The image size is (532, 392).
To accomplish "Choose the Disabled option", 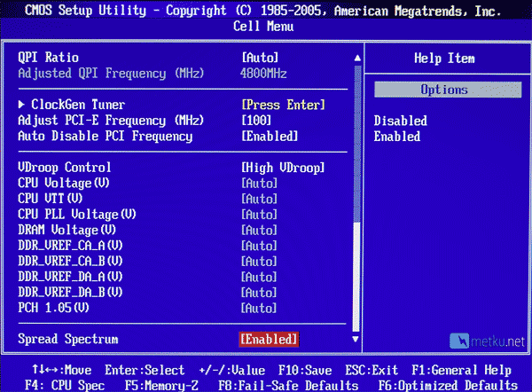I will [x=401, y=121].
